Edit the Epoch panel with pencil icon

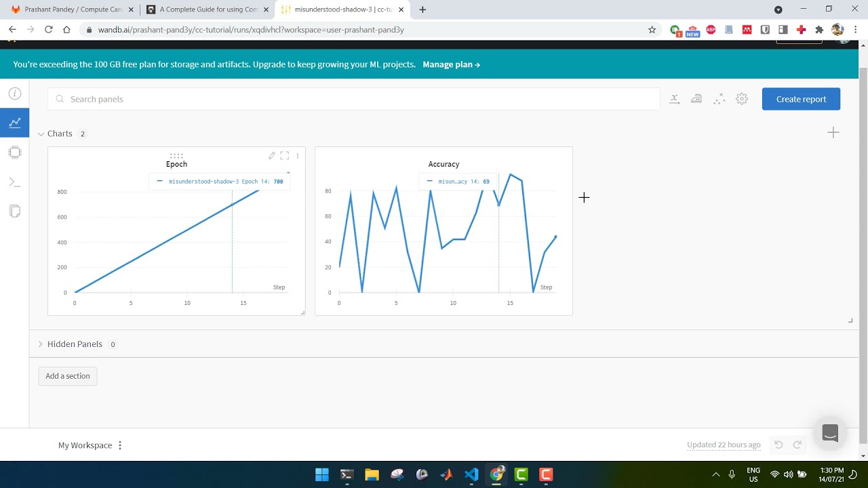pos(272,156)
